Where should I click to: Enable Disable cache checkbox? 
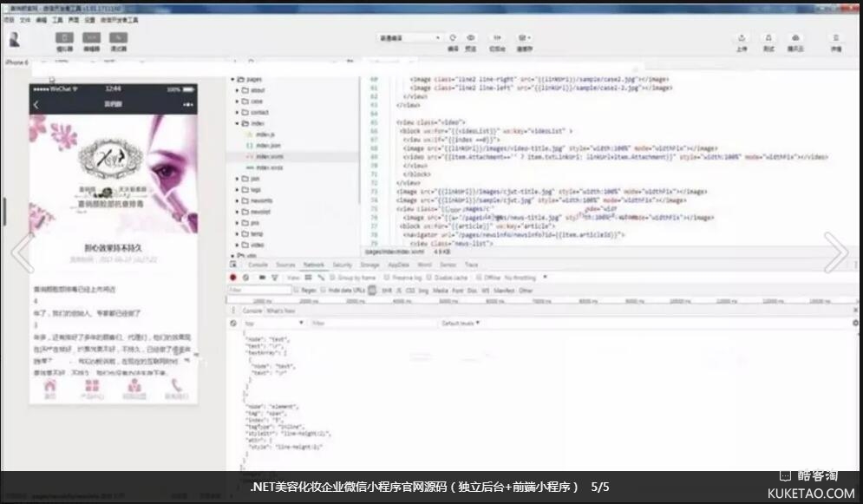click(x=429, y=278)
